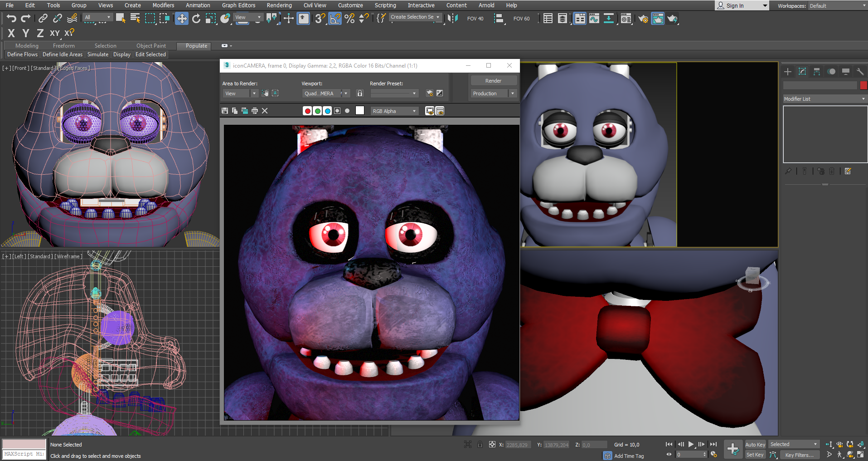Screen dimensions: 868x461
Task: Click the Auto Key button
Action: coord(755,445)
